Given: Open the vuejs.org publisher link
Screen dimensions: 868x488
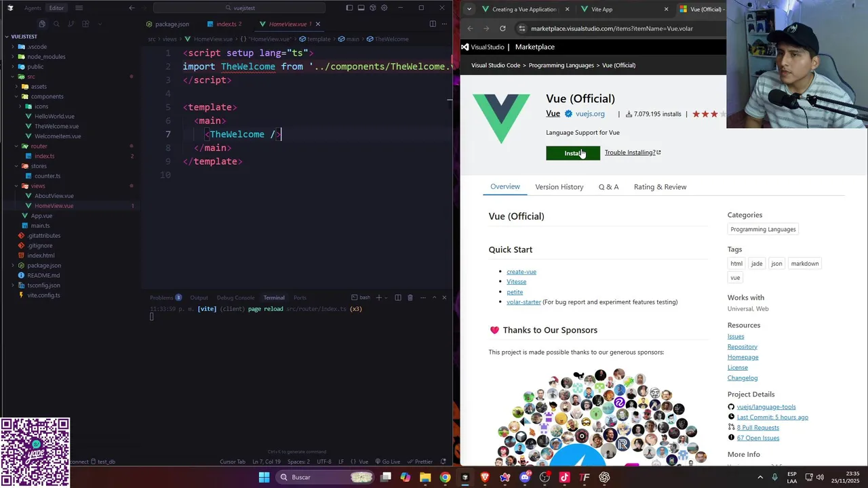Looking at the screenshot, I should point(590,114).
